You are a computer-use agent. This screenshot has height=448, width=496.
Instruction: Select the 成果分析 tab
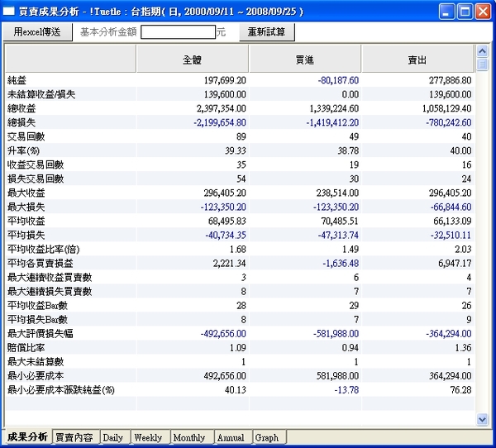click(27, 436)
